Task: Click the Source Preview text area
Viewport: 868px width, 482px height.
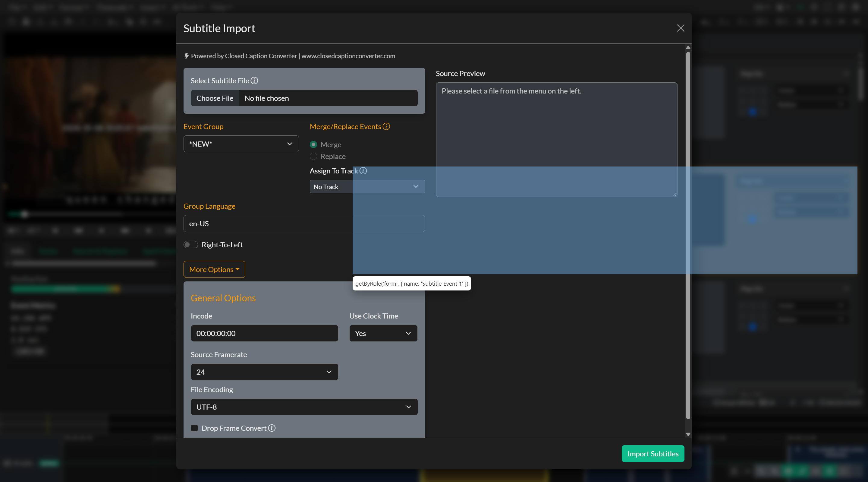Action: click(x=557, y=140)
